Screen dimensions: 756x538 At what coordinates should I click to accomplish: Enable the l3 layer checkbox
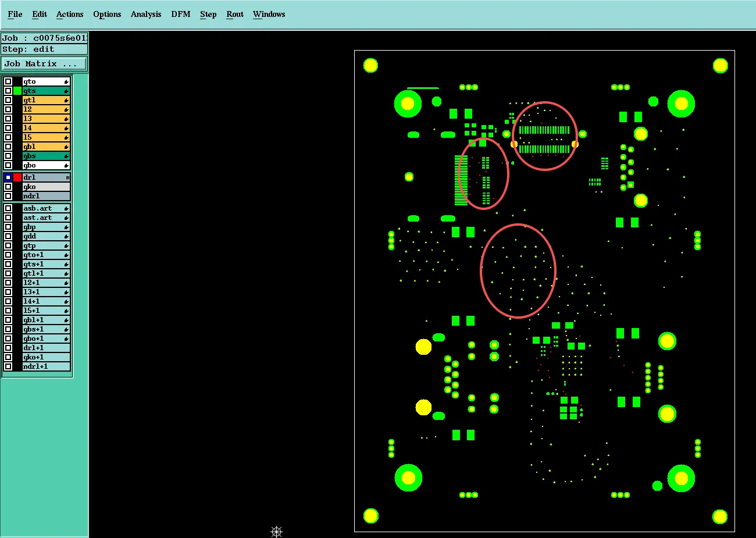[x=8, y=119]
